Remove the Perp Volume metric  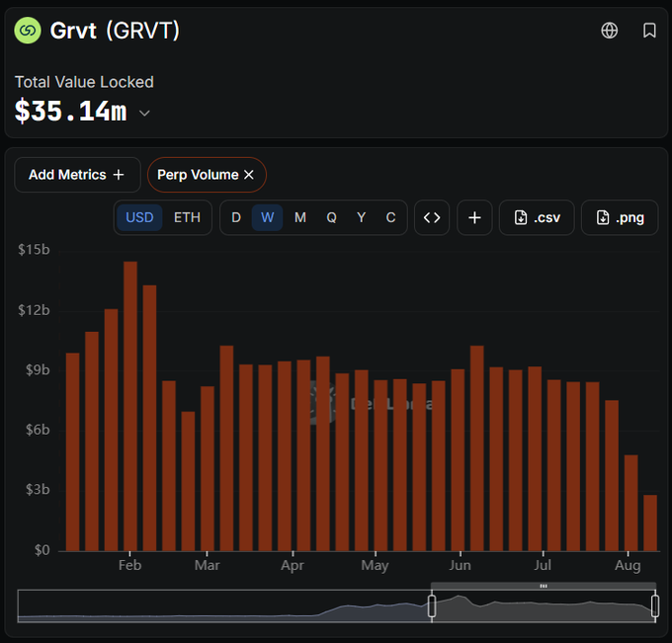pyautogui.click(x=249, y=175)
